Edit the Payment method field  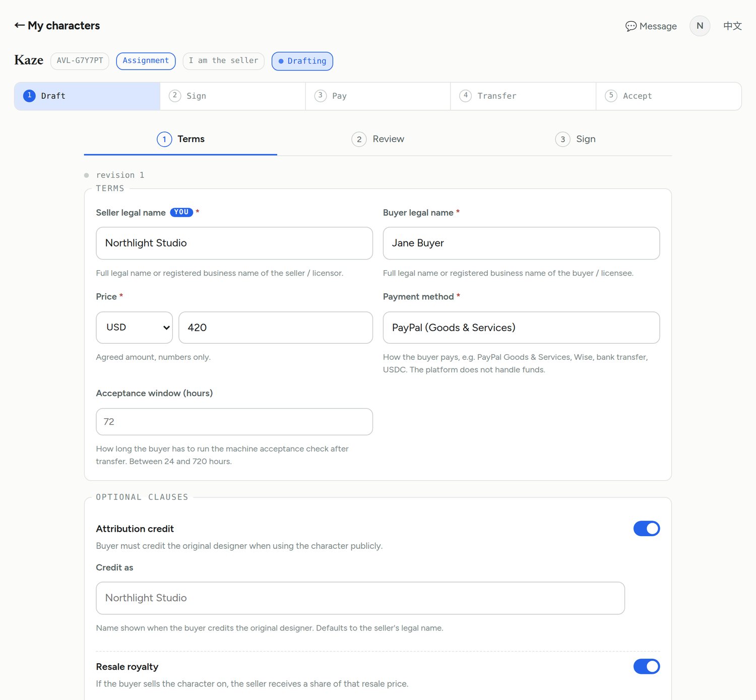point(521,328)
